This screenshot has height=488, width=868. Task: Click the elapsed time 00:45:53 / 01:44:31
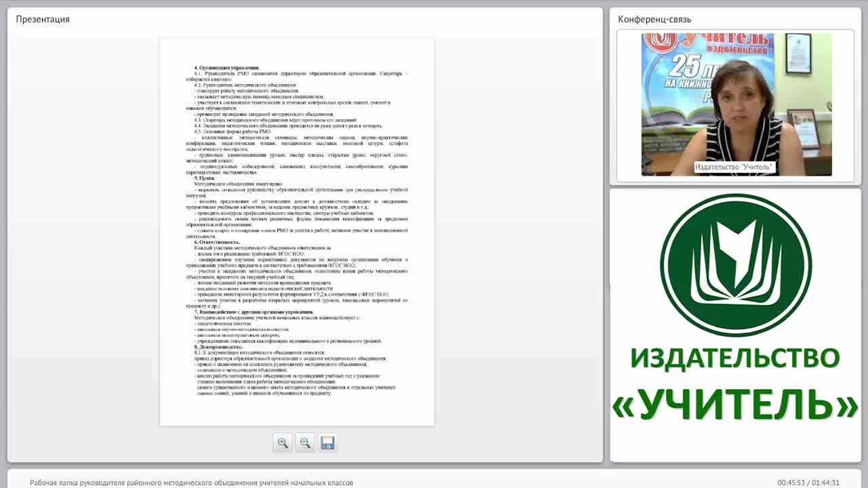808,483
